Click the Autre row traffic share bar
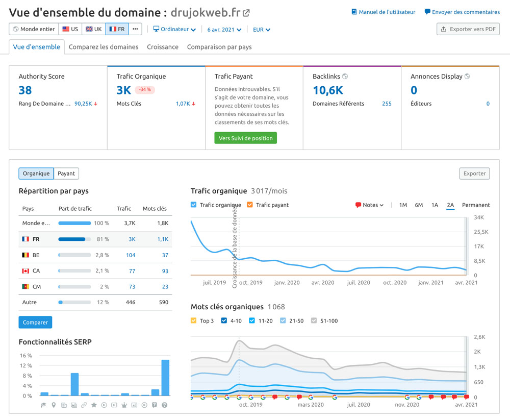This screenshot has width=510, height=420. click(x=74, y=302)
